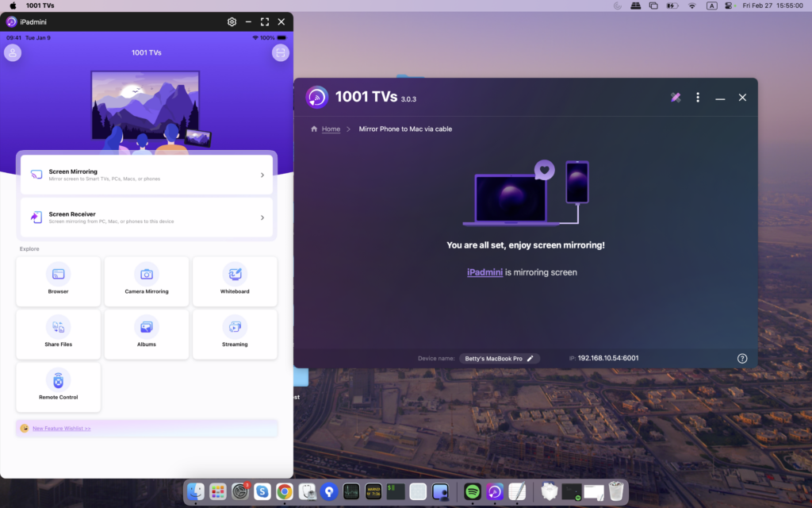812x508 pixels.
Task: Open iPadmini mirror window settings gear
Action: [x=232, y=22]
